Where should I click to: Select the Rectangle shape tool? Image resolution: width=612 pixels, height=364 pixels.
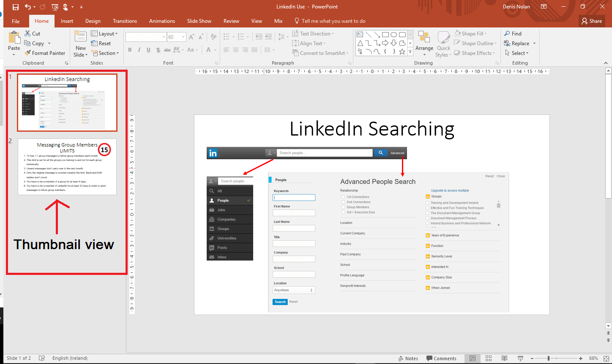(385, 34)
